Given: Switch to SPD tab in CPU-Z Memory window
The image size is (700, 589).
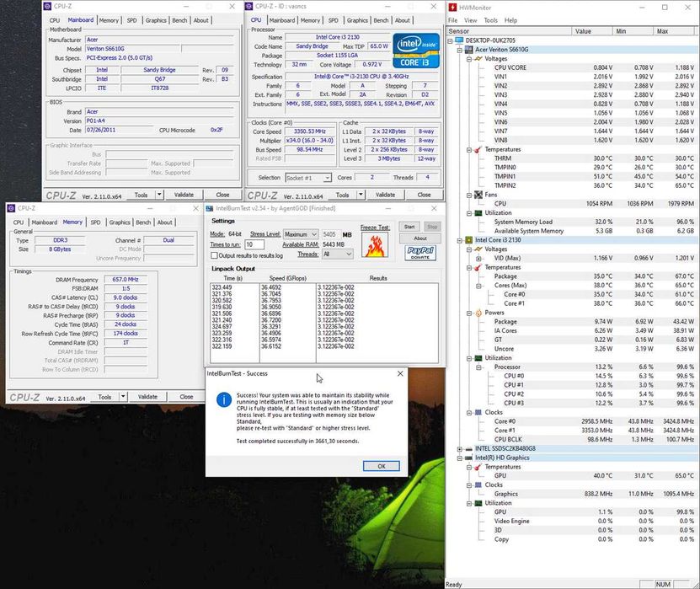Looking at the screenshot, I should 95,222.
